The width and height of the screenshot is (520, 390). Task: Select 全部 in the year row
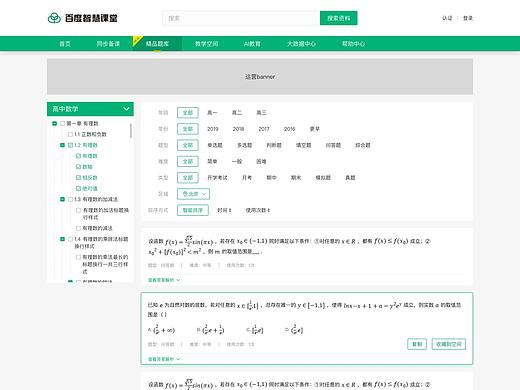point(188,129)
